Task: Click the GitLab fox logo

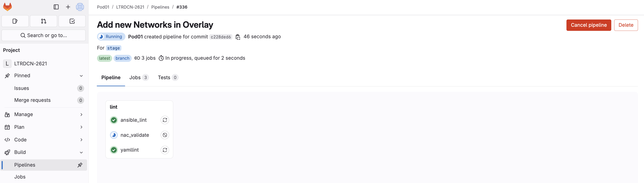Action: pos(8,7)
